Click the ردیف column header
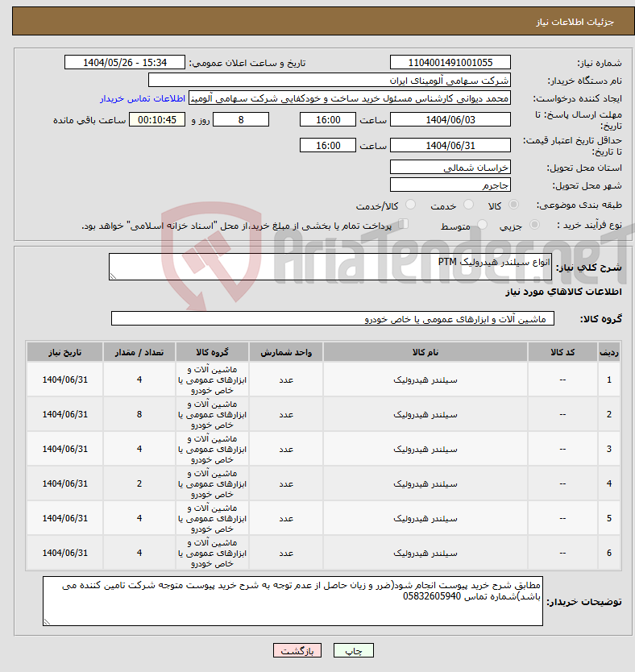The image size is (635, 672). [609, 352]
